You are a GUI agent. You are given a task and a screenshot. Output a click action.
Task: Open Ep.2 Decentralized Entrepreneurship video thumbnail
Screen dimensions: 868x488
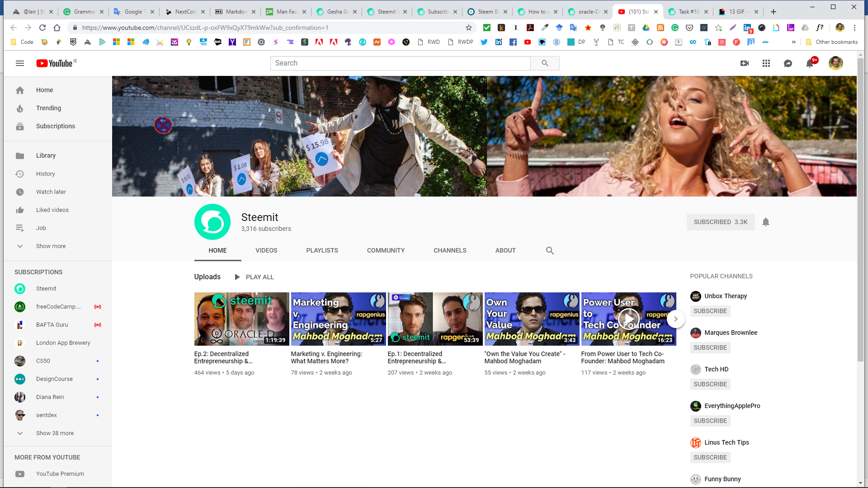pos(241,319)
